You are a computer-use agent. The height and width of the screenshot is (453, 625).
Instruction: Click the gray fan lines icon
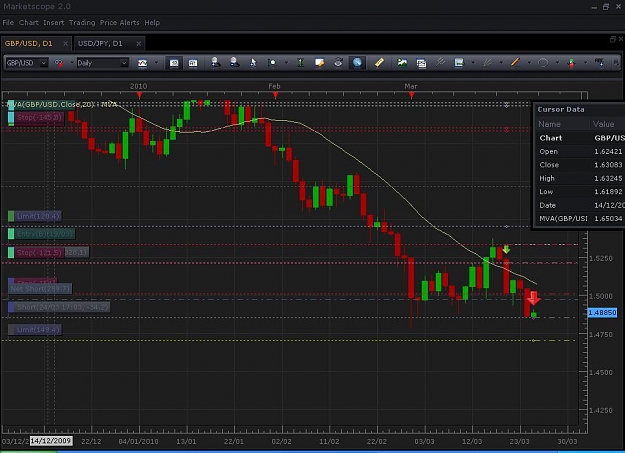click(487, 63)
